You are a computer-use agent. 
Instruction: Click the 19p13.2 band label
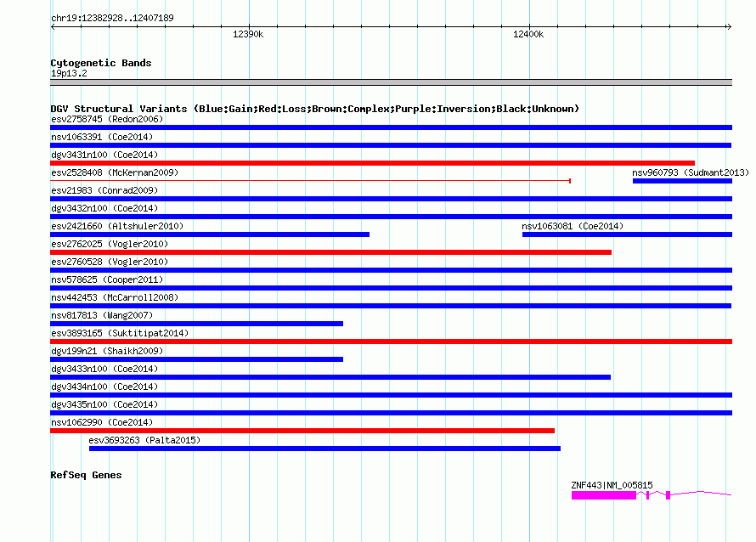pos(69,73)
